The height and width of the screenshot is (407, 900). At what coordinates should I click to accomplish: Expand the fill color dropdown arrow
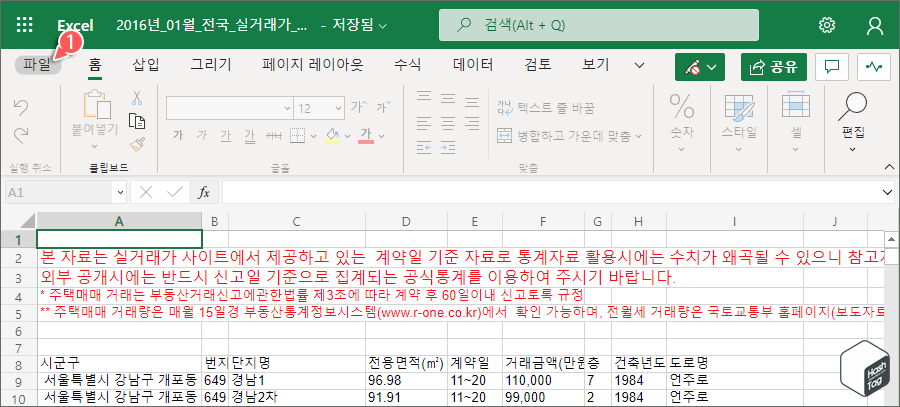(x=347, y=136)
